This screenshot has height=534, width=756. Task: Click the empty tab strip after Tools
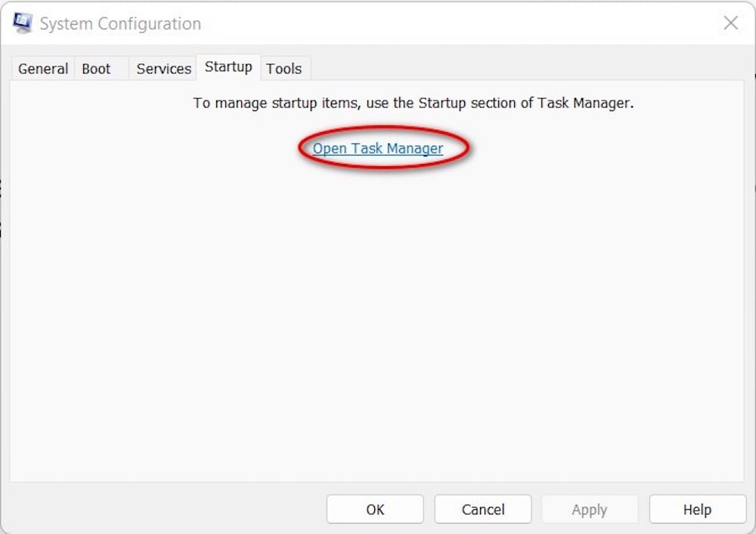click(x=529, y=69)
